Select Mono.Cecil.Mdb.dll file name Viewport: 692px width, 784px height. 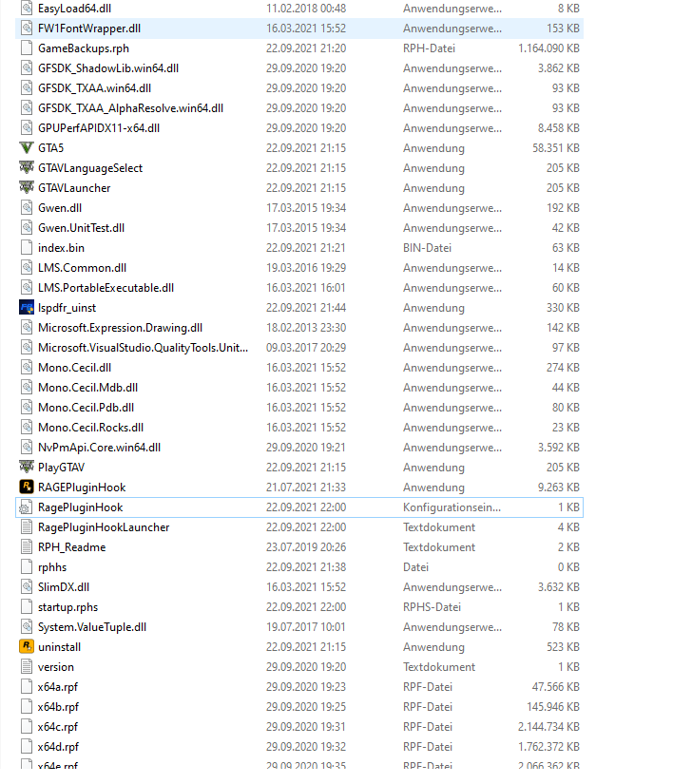tap(88, 388)
